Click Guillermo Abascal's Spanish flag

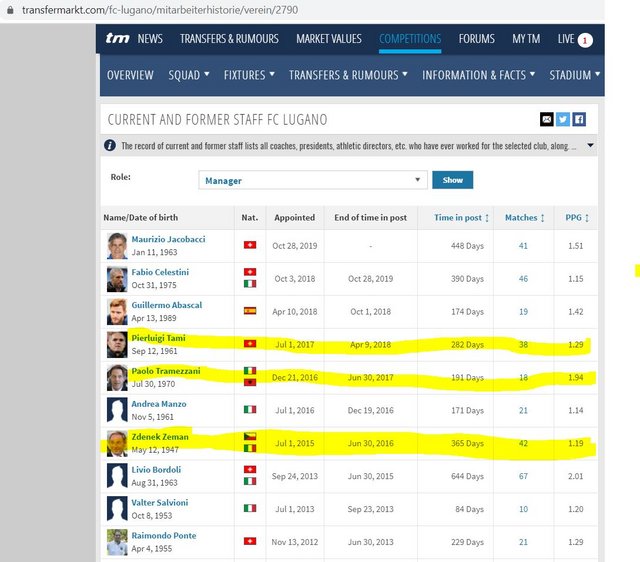click(x=250, y=311)
